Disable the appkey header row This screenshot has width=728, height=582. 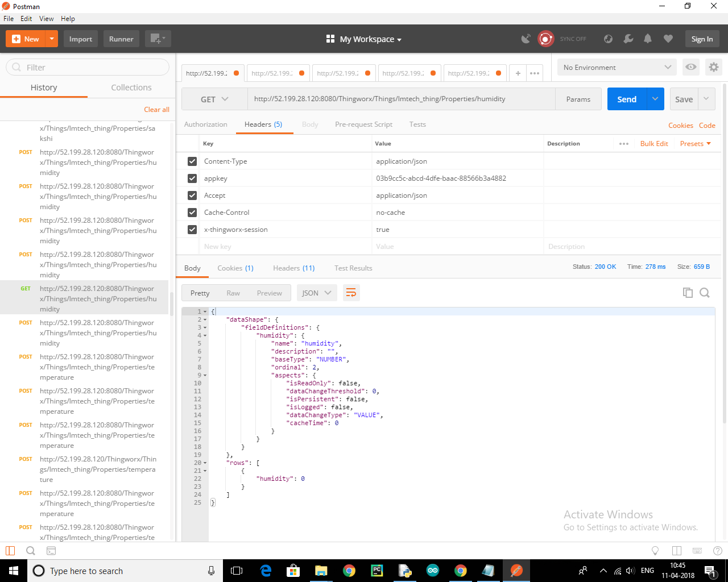pos(192,178)
